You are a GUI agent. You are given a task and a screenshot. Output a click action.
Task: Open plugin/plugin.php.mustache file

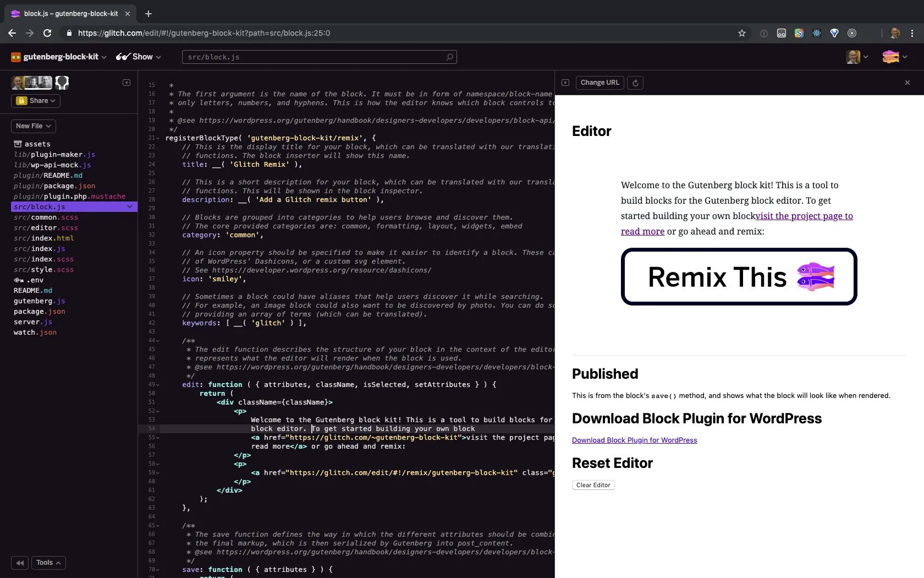pyautogui.click(x=70, y=197)
